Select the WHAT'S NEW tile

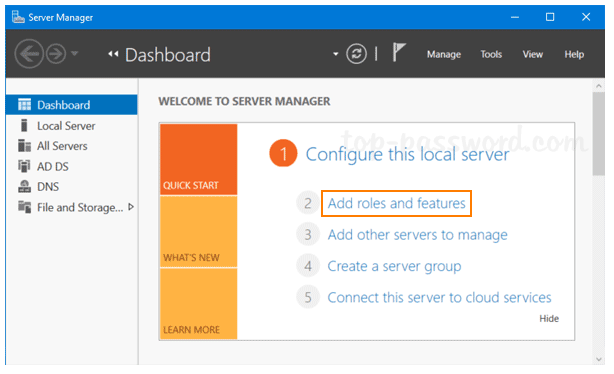coord(199,232)
